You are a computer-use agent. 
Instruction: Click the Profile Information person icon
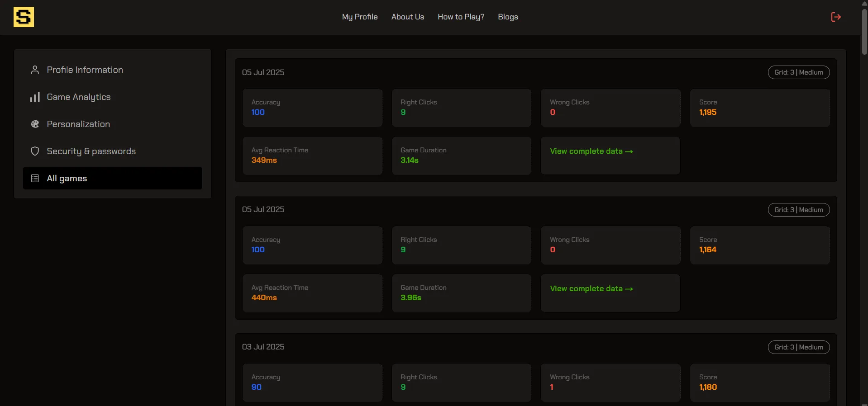(x=35, y=70)
